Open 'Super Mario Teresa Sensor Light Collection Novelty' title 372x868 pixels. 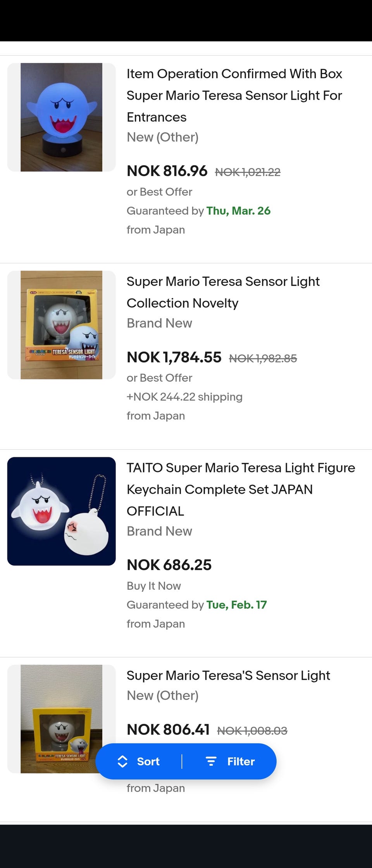pos(223,292)
